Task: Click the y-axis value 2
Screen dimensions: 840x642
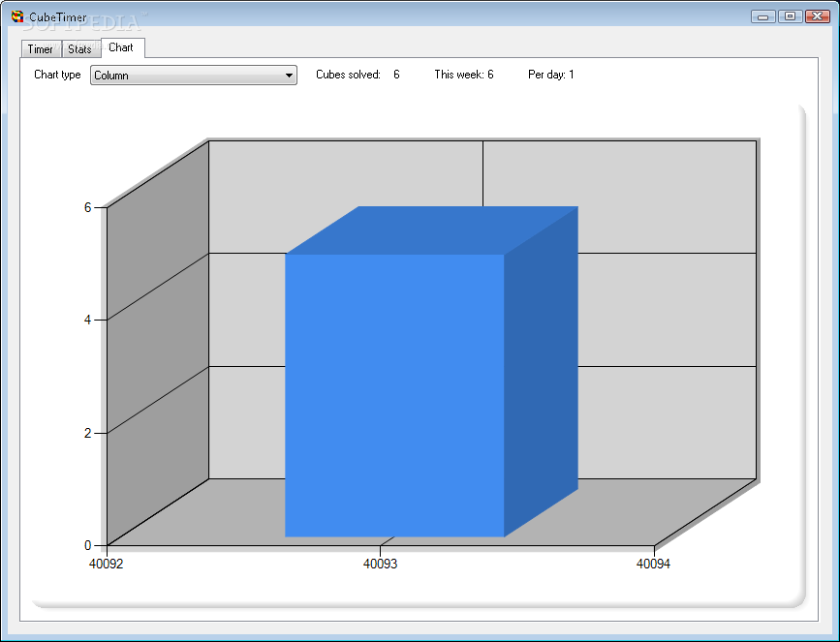Action: click(x=88, y=433)
